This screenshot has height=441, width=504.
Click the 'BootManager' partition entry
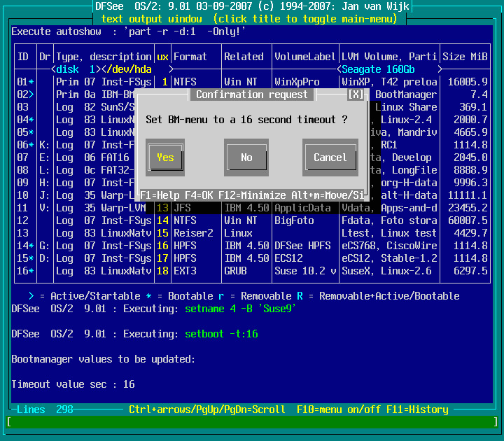(406, 94)
